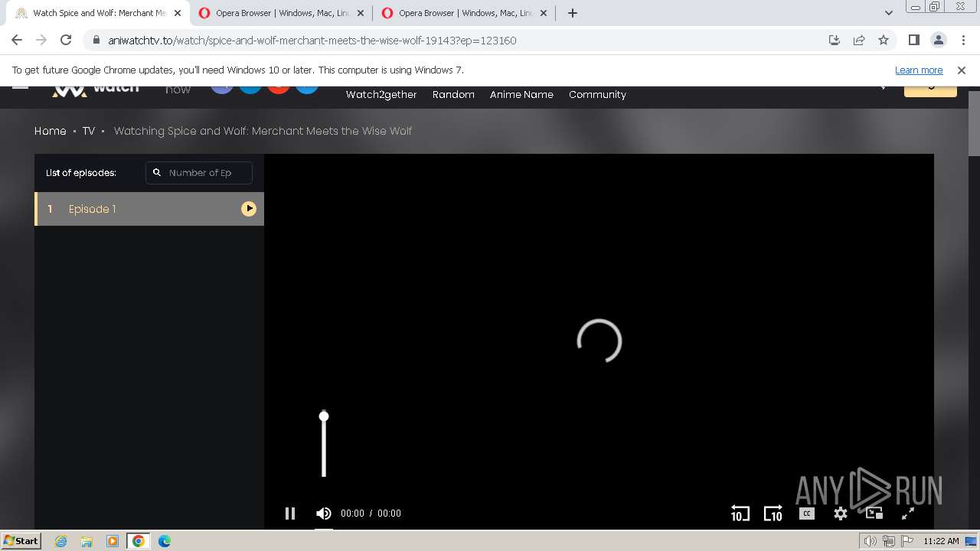Dismiss the Chrome update notification bar
This screenshot has width=980, height=551.
click(962, 70)
